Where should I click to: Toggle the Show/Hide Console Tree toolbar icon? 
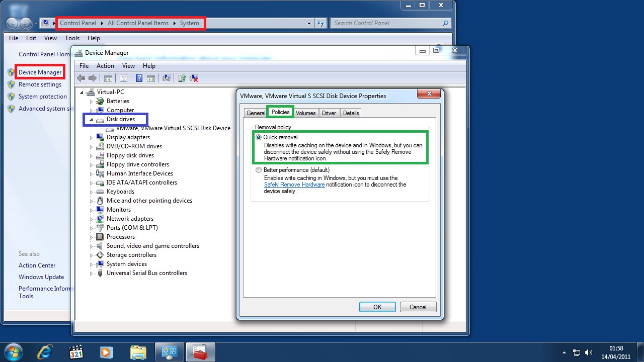click(108, 78)
